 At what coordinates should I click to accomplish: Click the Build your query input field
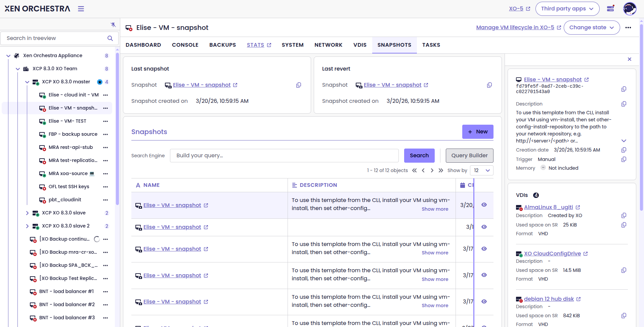coord(284,156)
